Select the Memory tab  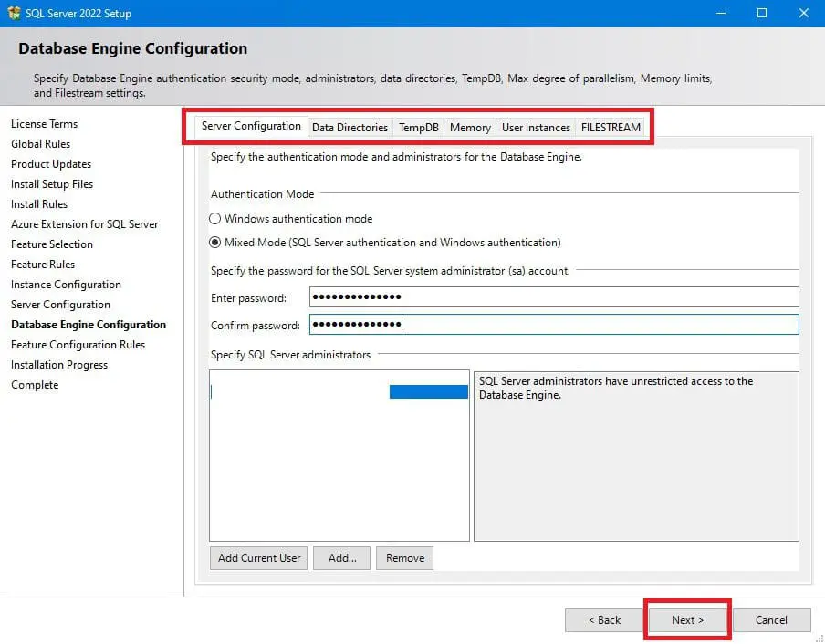469,127
